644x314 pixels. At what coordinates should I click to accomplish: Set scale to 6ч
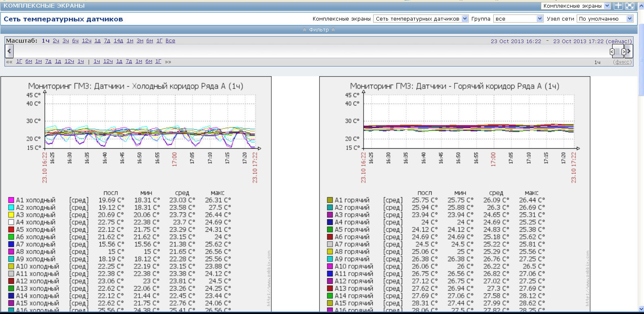coord(75,41)
